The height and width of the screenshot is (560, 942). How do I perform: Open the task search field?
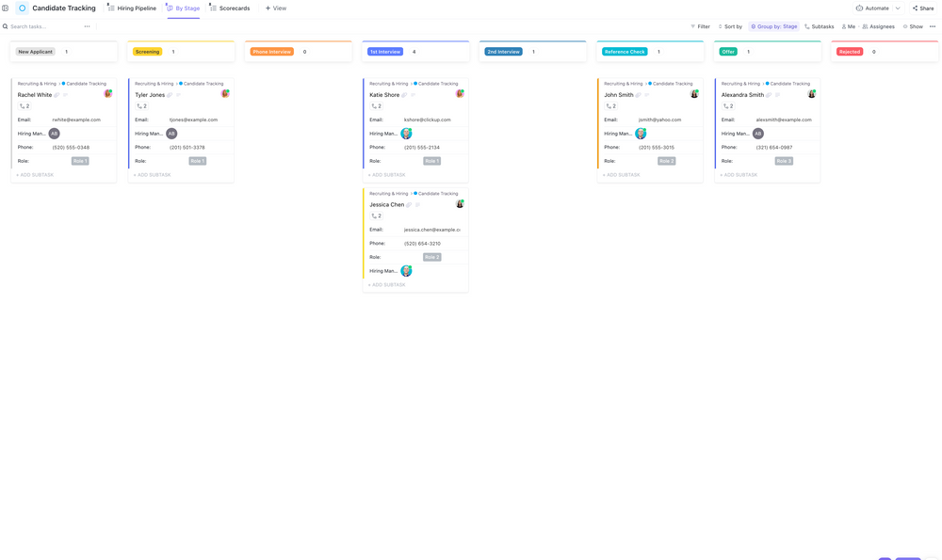(x=28, y=26)
